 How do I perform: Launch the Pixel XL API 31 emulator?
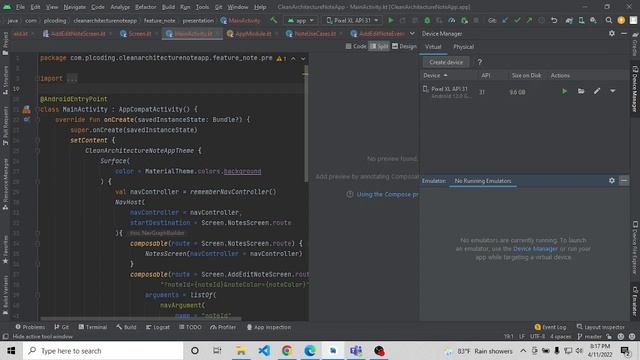click(x=564, y=91)
